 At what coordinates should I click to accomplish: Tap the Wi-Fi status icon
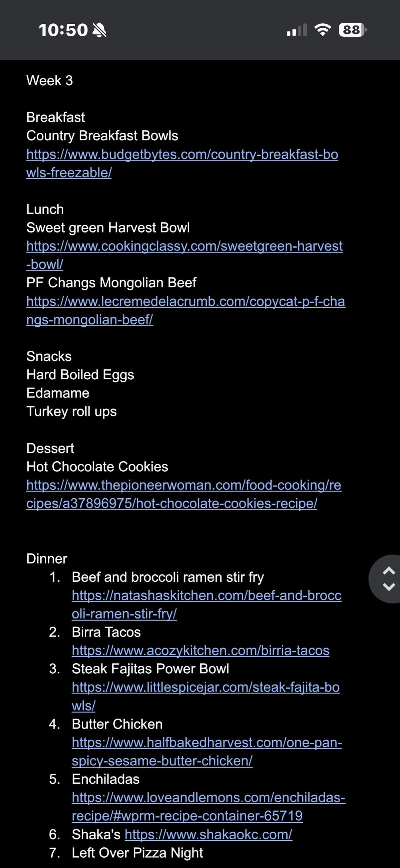323,30
